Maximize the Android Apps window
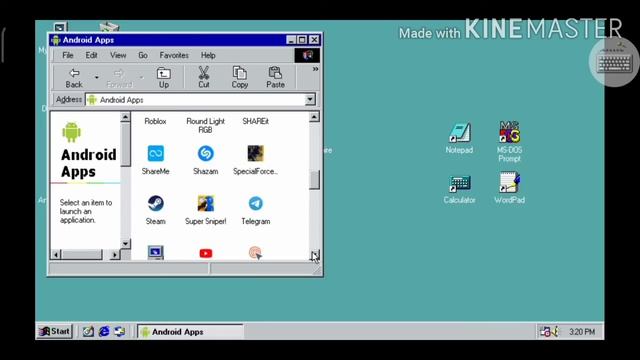Image resolution: width=640 pixels, height=360 pixels. click(302, 40)
